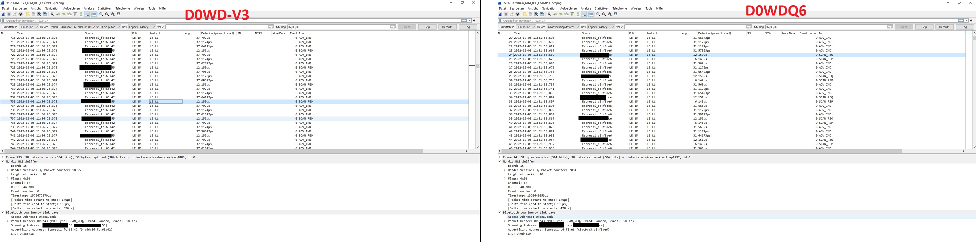The width and height of the screenshot is (980, 242).
Task: Toggle packet colorization in D0WDQ6 window
Action: [x=591, y=14]
